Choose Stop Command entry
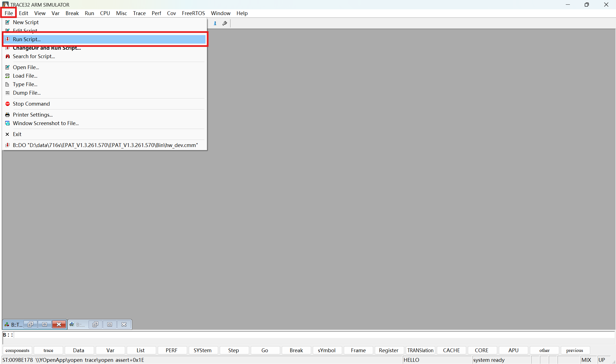The height and width of the screenshot is (364, 616). point(105,104)
